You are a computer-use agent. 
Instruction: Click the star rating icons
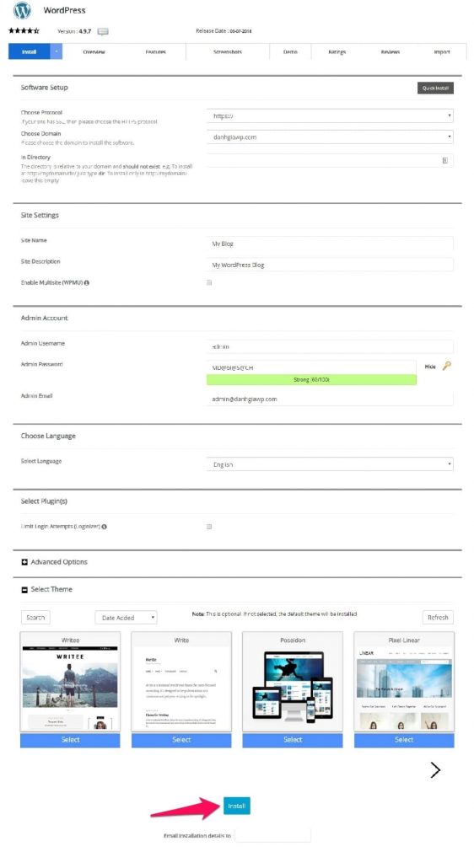pyautogui.click(x=24, y=31)
